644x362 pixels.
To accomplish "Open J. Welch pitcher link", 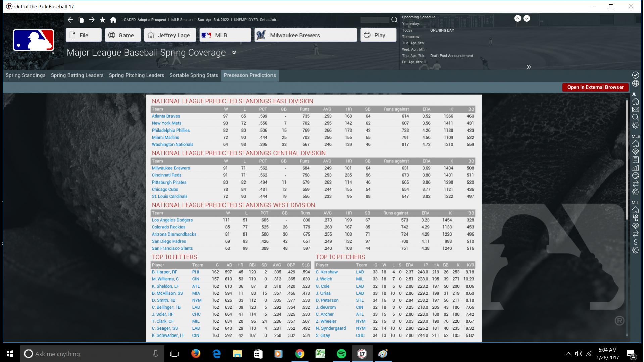I will pyautogui.click(x=324, y=279).
